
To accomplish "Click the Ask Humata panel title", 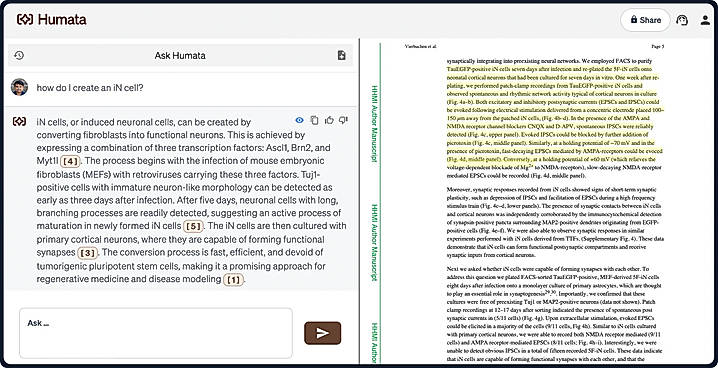I will [180, 55].
